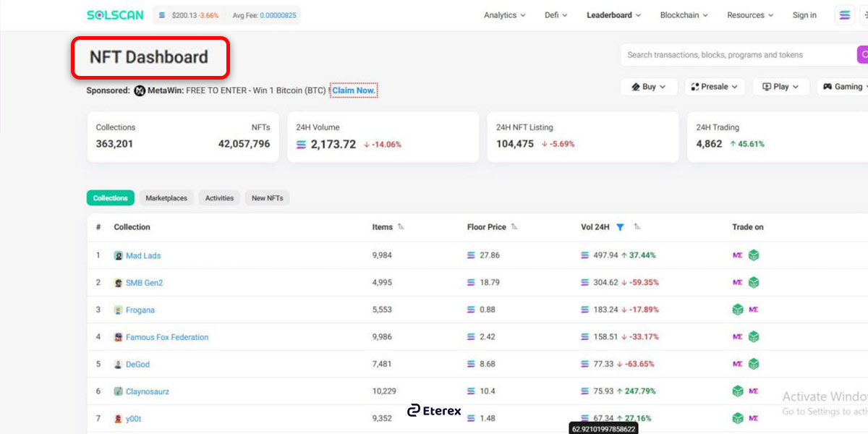Open the Buy dropdown

tap(649, 87)
